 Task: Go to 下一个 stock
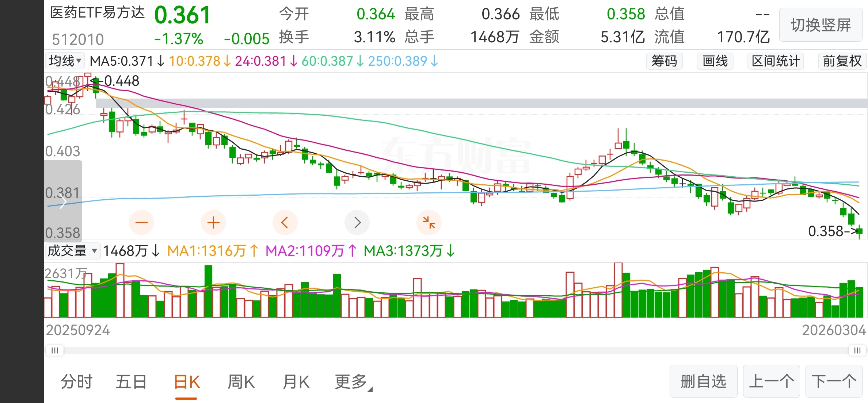(834, 381)
